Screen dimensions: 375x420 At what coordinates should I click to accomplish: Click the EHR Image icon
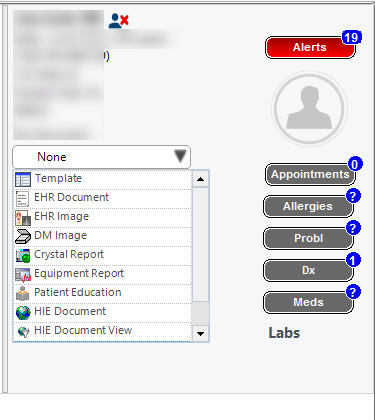23,217
